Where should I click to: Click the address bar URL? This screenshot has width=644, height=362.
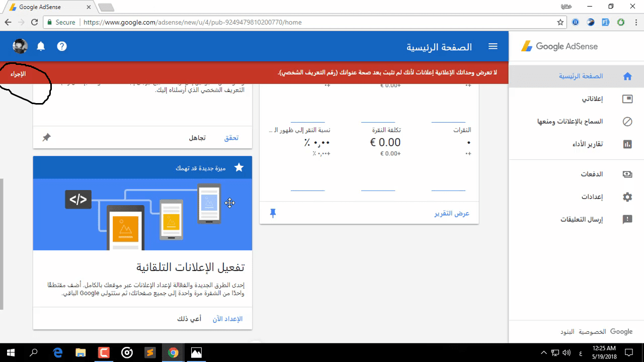192,22
